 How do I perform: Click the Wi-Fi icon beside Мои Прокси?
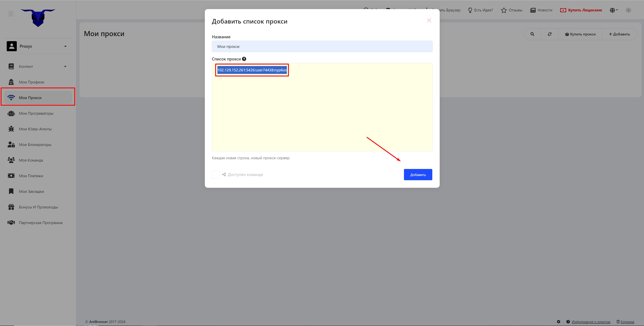tap(11, 98)
